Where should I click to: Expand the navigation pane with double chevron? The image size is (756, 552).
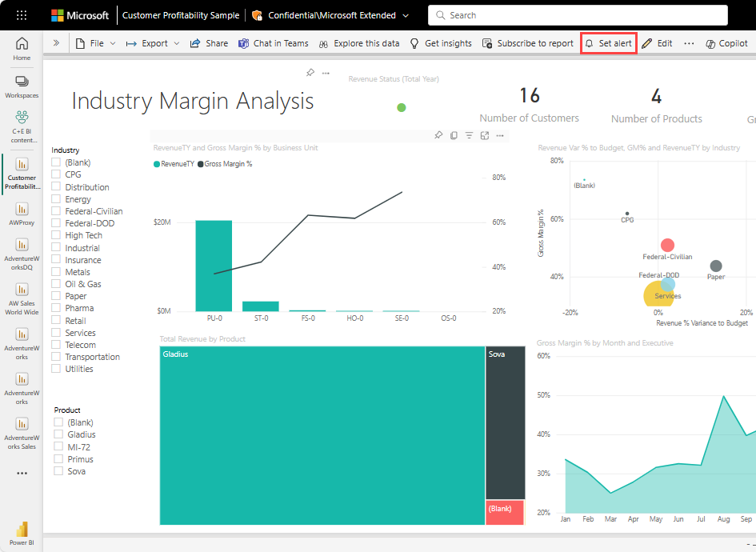click(57, 43)
